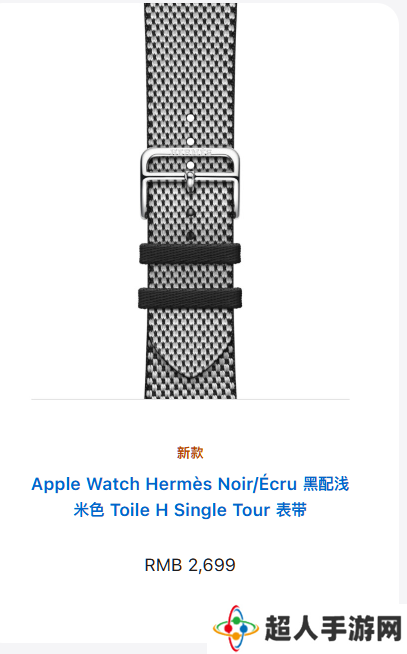Click the words Single Tour in the title

pos(222,510)
